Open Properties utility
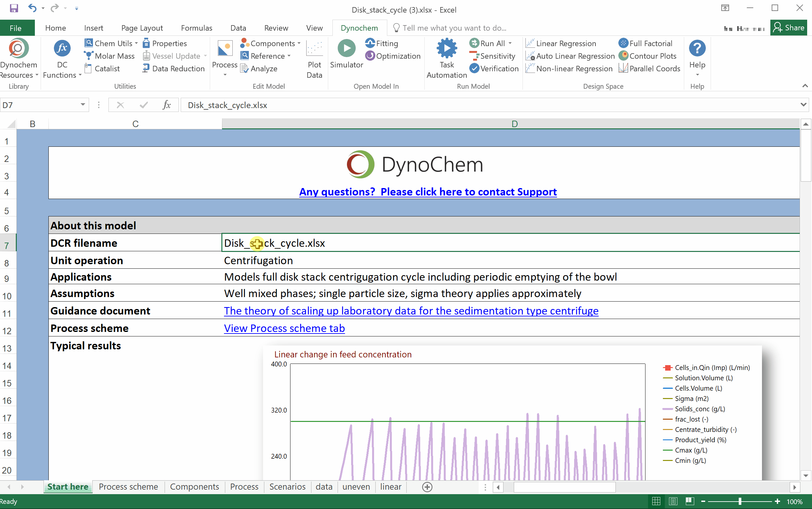Image resolution: width=812 pixels, height=509 pixels. (165, 44)
